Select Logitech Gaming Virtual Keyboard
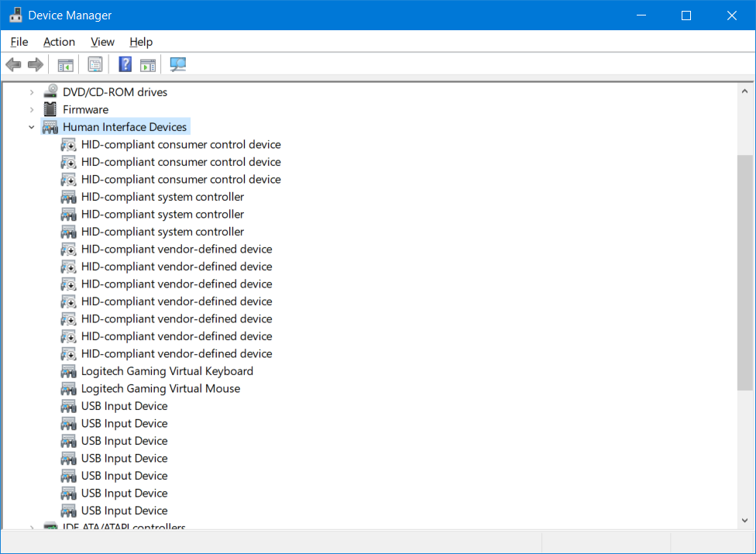Viewport: 756px width, 554px height. (x=167, y=371)
